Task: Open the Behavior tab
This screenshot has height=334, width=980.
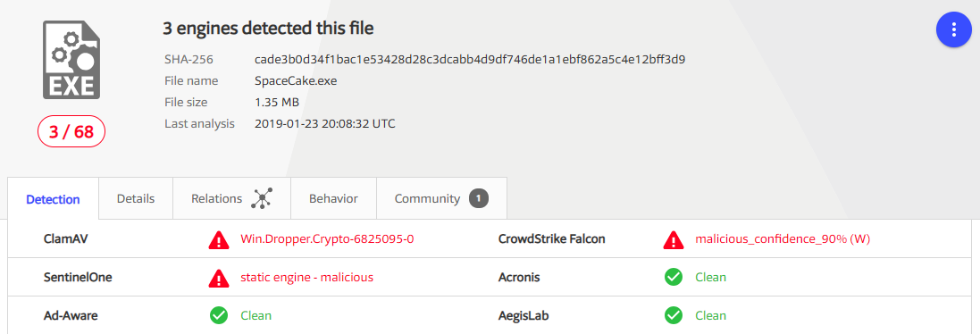Action: 334,198
